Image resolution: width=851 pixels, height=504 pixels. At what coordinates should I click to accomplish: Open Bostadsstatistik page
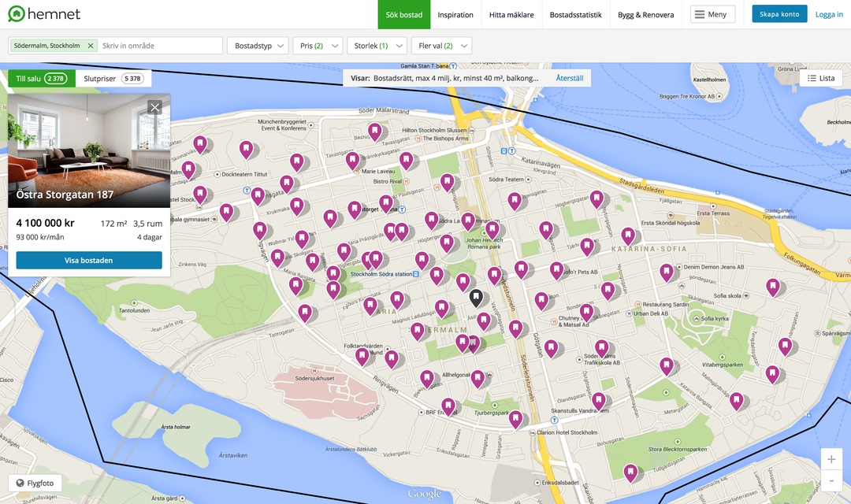[x=575, y=15]
